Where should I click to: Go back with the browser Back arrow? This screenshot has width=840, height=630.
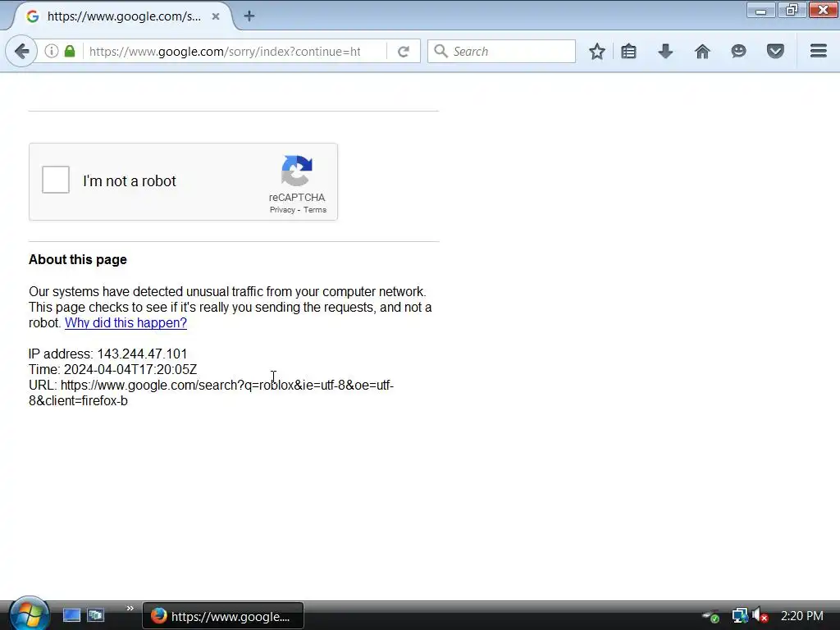pyautogui.click(x=21, y=52)
